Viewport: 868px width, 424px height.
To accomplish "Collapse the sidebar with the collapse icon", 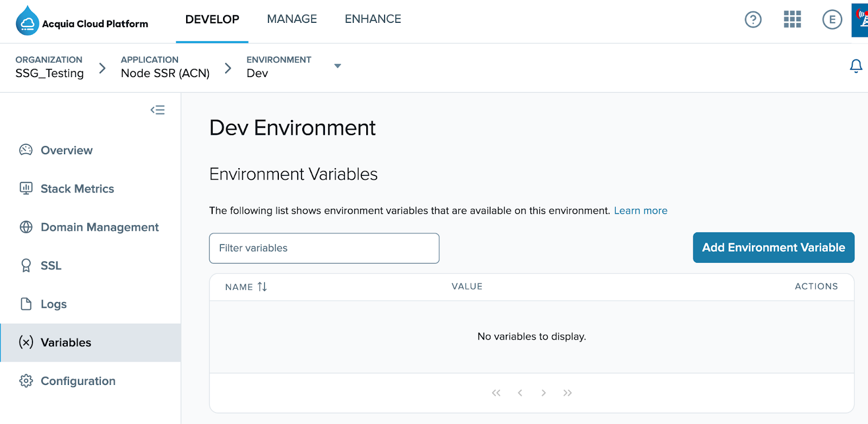I will (x=158, y=110).
